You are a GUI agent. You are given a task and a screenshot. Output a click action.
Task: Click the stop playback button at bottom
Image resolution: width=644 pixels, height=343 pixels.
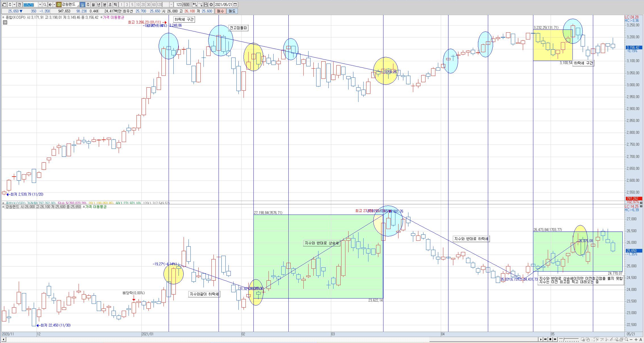point(550,339)
